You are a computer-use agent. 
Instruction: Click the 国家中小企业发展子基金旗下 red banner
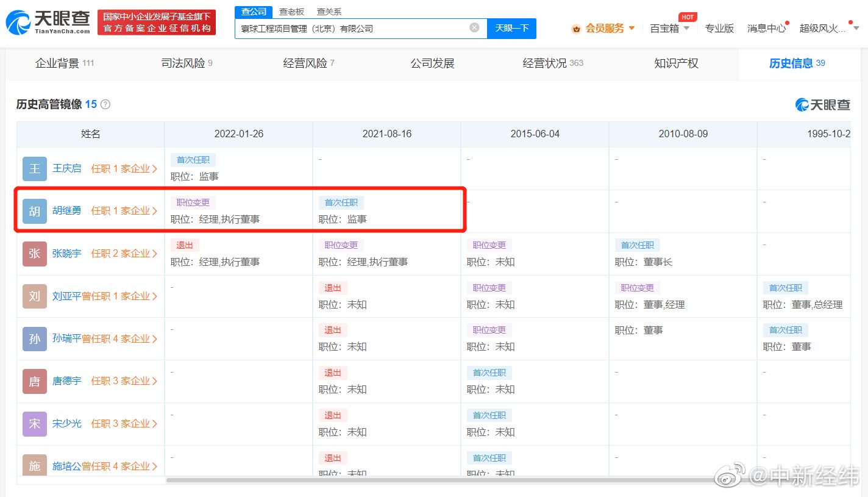(x=157, y=22)
